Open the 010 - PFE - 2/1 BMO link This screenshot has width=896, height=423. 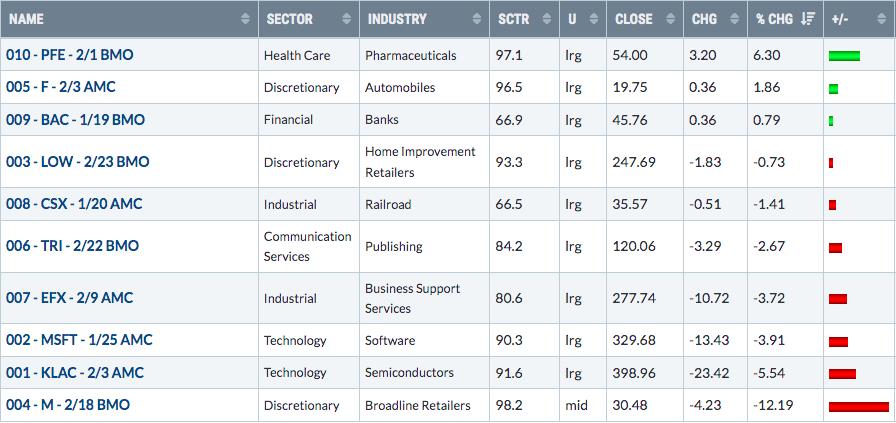[x=69, y=55]
